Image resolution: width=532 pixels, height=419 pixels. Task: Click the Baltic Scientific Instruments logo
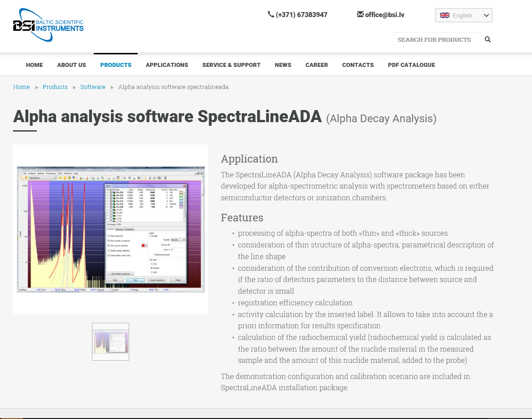click(x=48, y=25)
